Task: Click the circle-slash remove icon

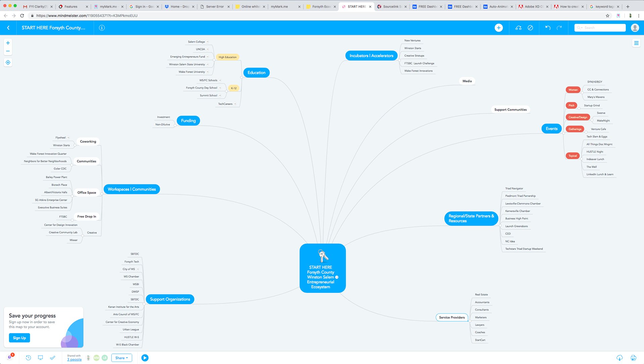Action: coord(530,28)
